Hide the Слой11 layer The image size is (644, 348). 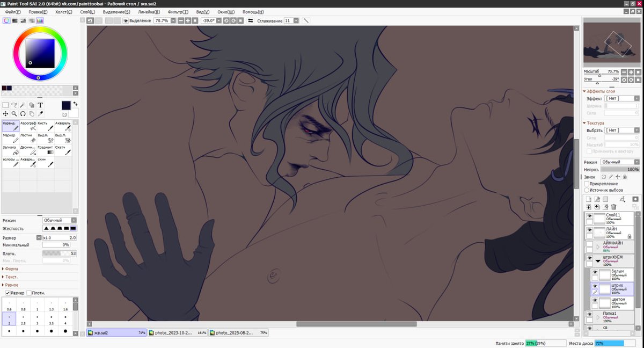(589, 215)
